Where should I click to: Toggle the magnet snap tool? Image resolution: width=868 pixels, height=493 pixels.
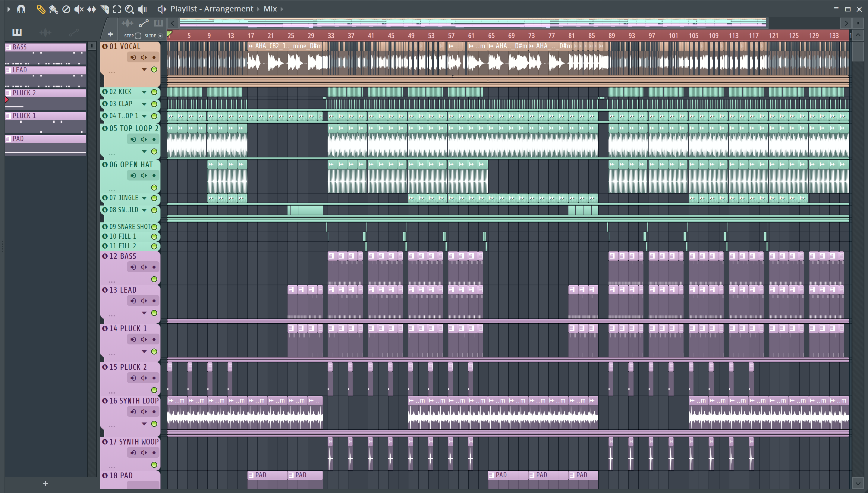click(21, 9)
